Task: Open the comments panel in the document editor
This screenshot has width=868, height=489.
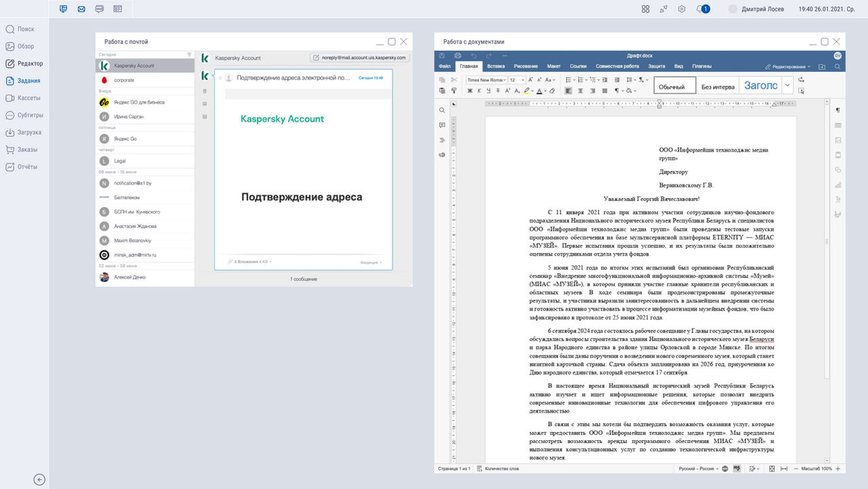Action: tap(442, 125)
